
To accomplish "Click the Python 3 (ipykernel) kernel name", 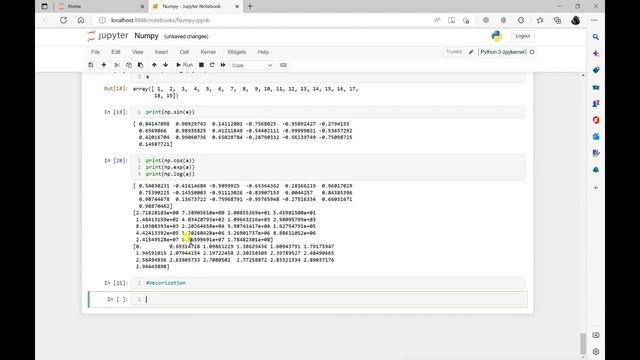I will pos(503,52).
